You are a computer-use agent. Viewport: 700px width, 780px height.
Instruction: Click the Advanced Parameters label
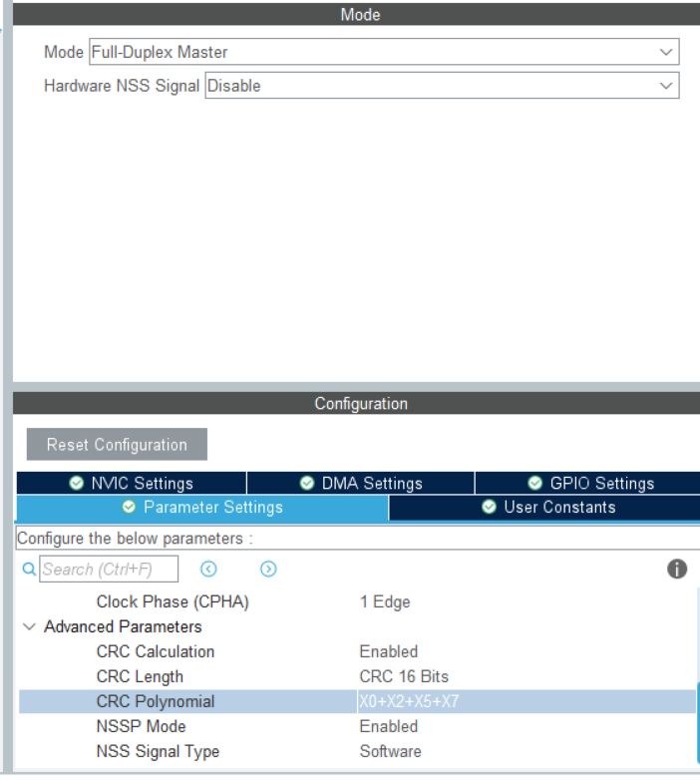(x=123, y=626)
